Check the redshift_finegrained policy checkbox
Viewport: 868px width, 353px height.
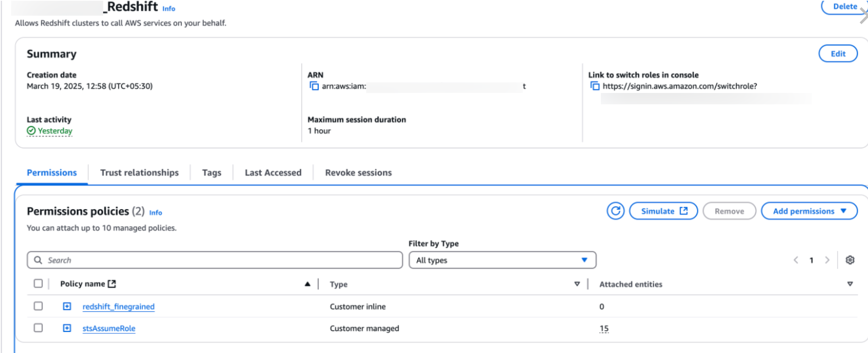coord(38,306)
